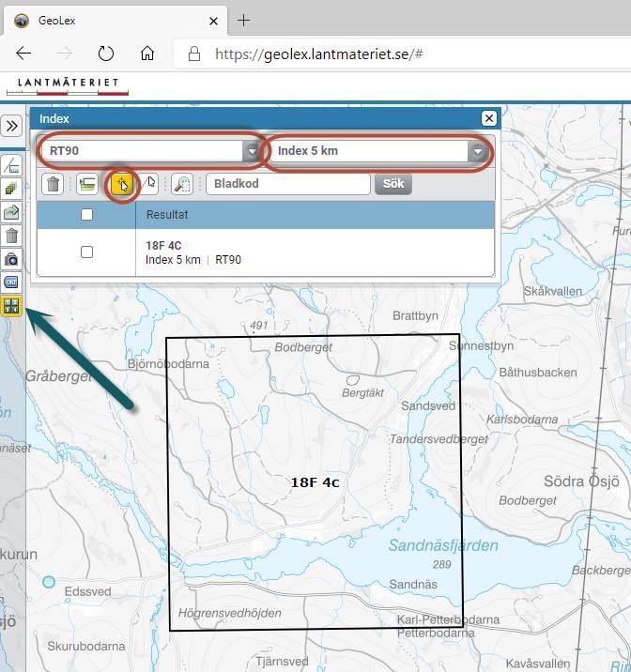Click the Sandnäsfjärden label on the map

[x=443, y=545]
